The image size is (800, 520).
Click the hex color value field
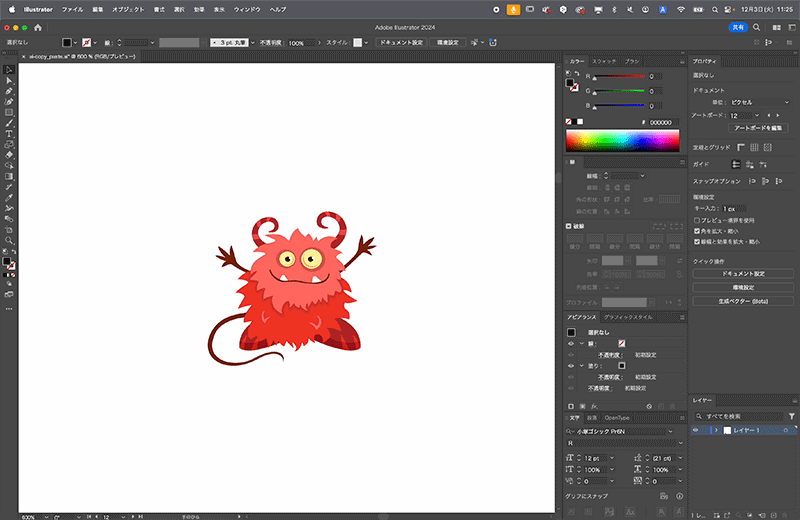coord(663,122)
